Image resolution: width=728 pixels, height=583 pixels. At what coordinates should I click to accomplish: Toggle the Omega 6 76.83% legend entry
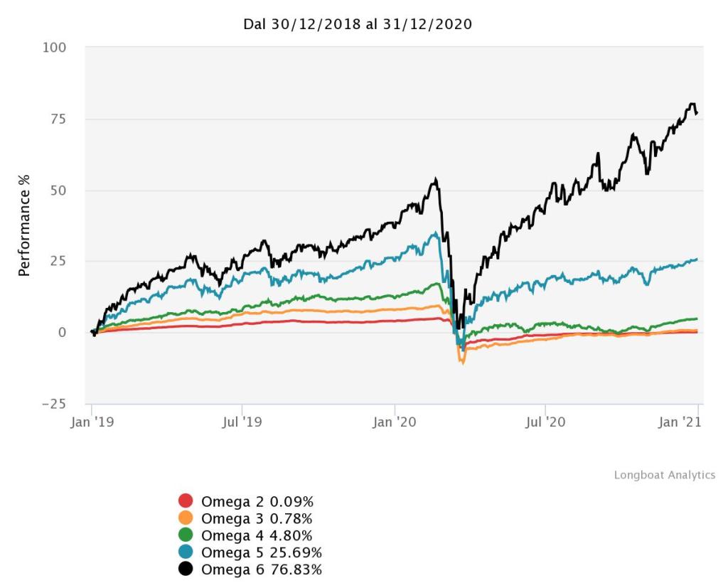point(260,569)
